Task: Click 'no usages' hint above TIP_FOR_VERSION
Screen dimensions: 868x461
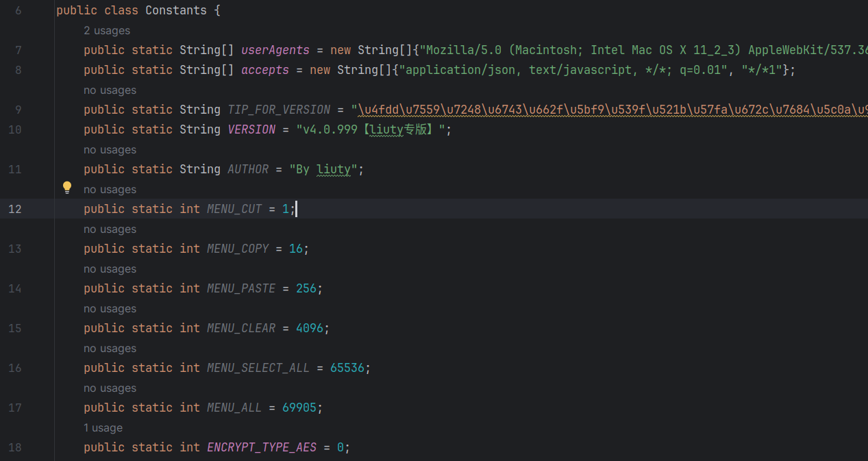Action: (110, 90)
